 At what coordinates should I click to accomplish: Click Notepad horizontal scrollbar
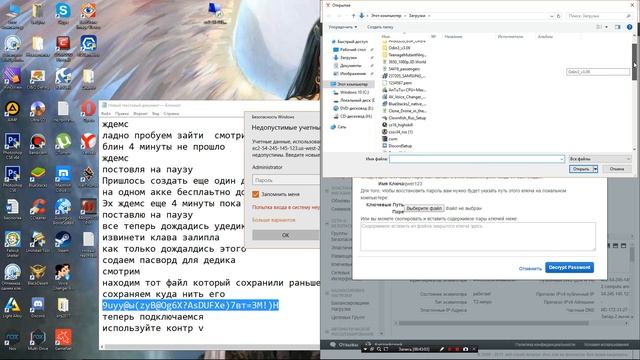[210, 347]
